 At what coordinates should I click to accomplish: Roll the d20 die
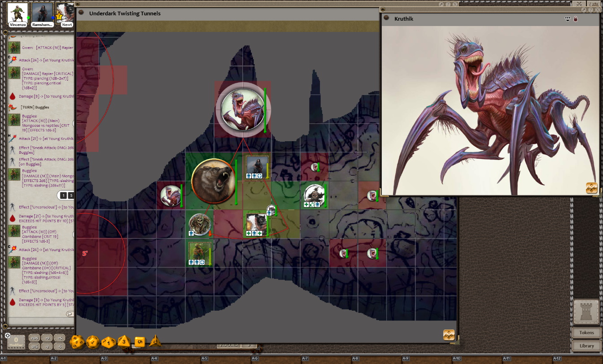[x=77, y=342]
